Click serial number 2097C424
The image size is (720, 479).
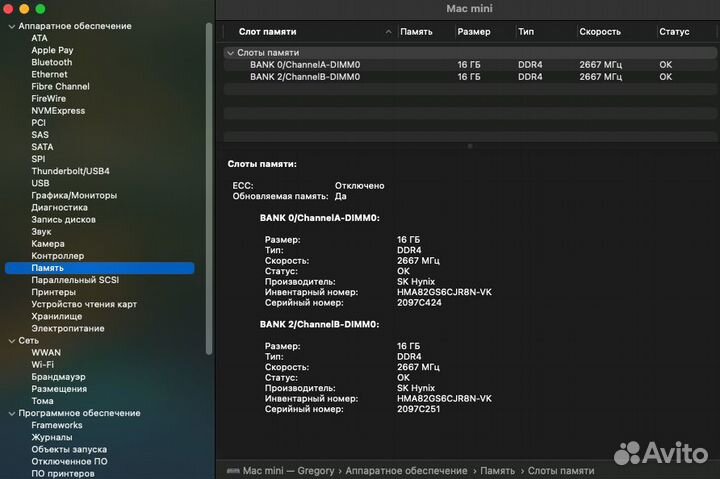pyautogui.click(x=419, y=303)
